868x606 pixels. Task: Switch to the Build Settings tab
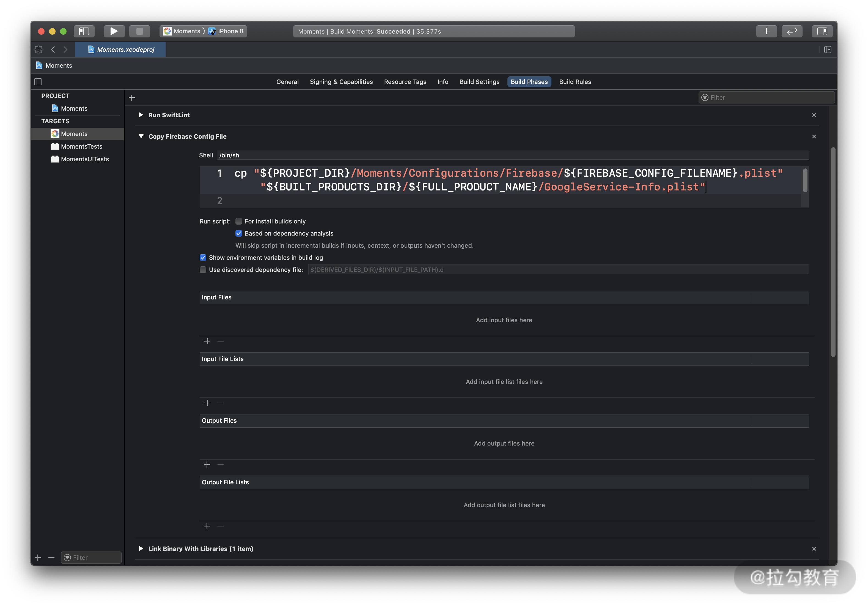coord(479,82)
